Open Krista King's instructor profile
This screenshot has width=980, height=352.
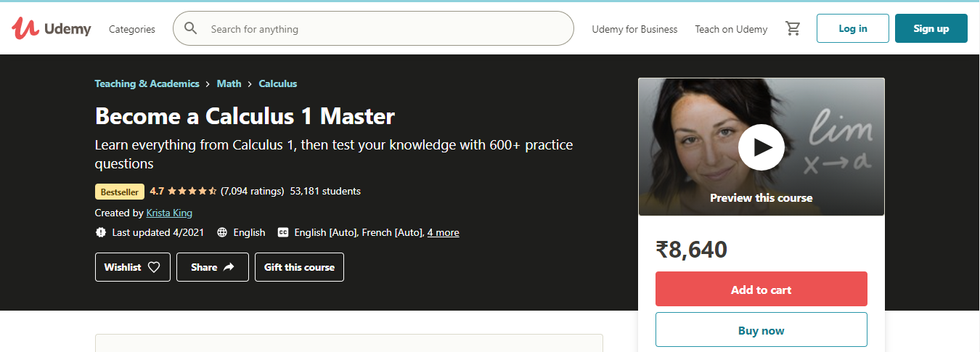click(169, 213)
